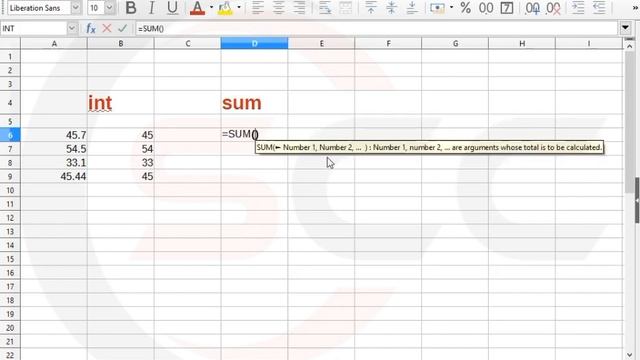This screenshot has height=360, width=640.
Task: Click cell containing 54.5
Action: click(x=54, y=149)
